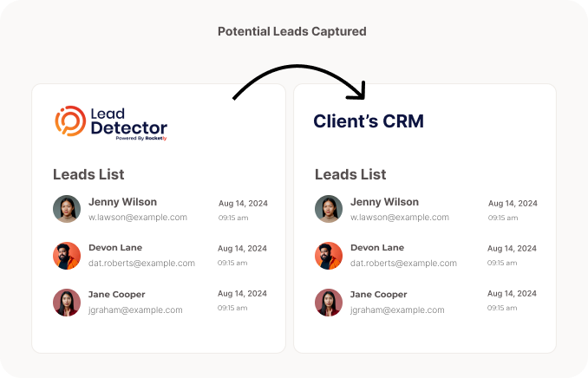
Task: Click Leads List heading in Lead Detector panel
Action: pyautogui.click(x=88, y=174)
